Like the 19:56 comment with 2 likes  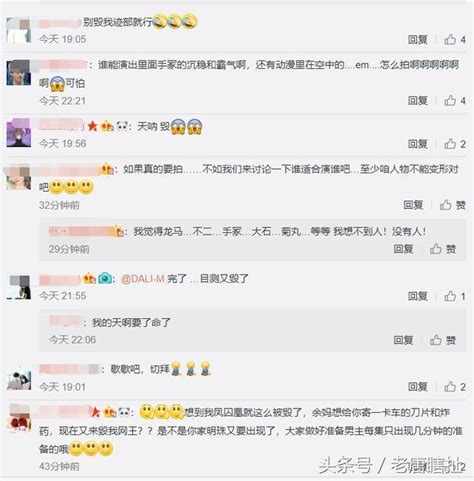point(455,144)
